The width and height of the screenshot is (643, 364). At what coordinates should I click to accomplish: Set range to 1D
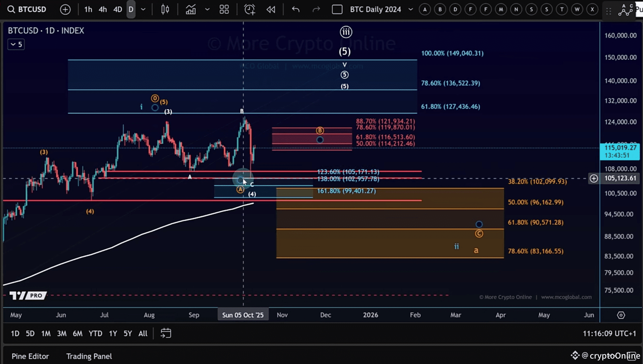(15, 334)
